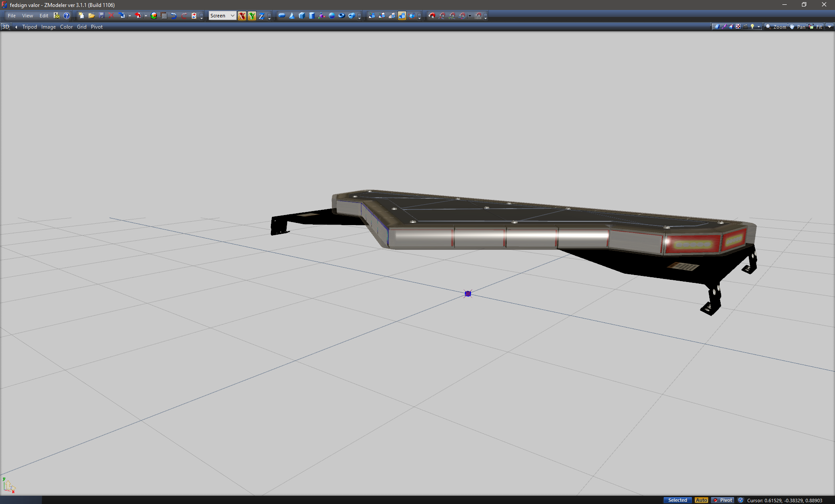This screenshot has width=835, height=504.
Task: Click the blue torus primitive icon
Action: 342,16
